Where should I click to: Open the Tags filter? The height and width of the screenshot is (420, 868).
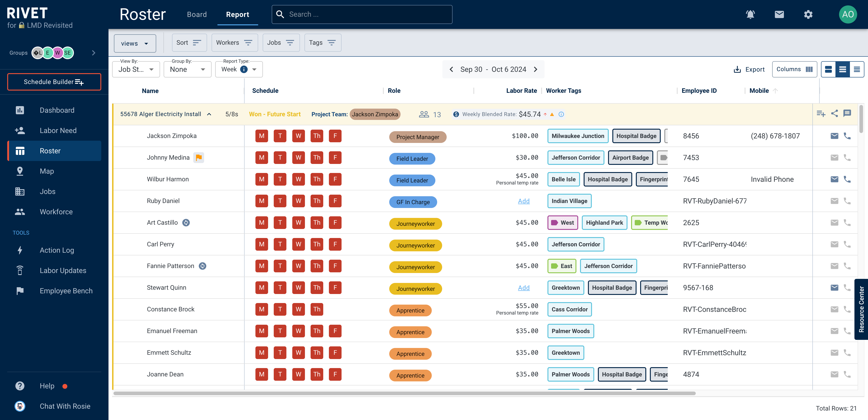coord(323,43)
